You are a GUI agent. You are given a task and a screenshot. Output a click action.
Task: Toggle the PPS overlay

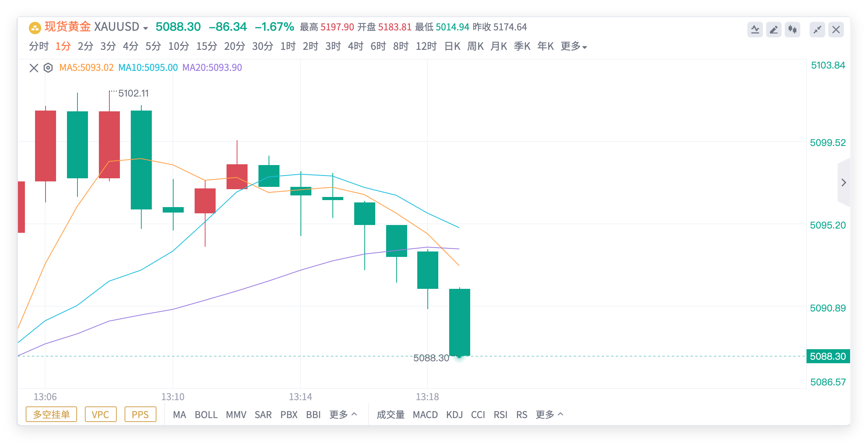(140, 415)
